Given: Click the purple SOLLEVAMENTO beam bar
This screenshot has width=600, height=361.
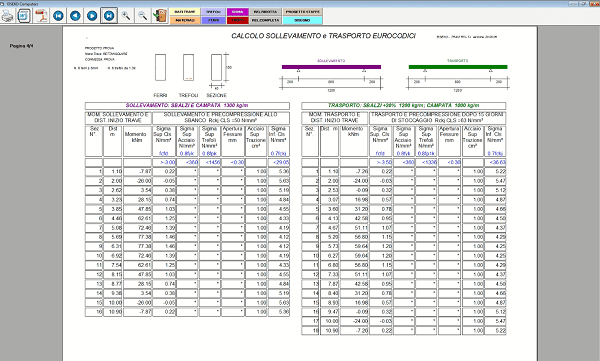Looking at the screenshot, I should point(331,67).
